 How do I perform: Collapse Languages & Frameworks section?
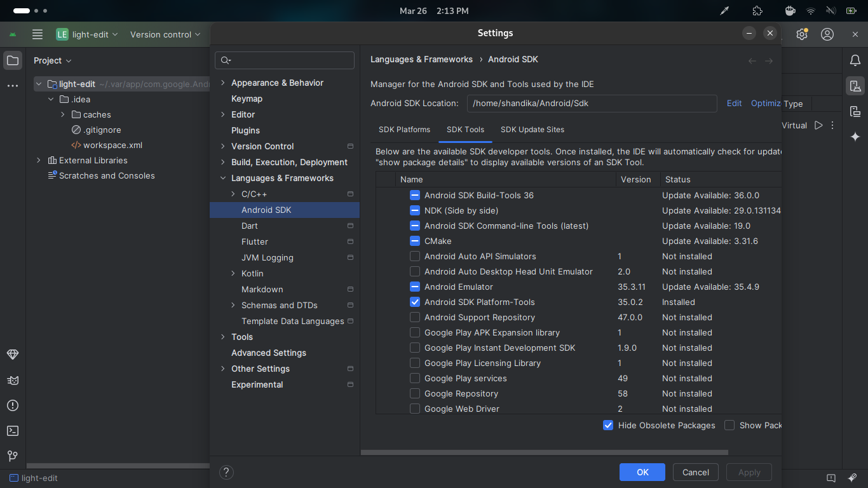[223, 179]
